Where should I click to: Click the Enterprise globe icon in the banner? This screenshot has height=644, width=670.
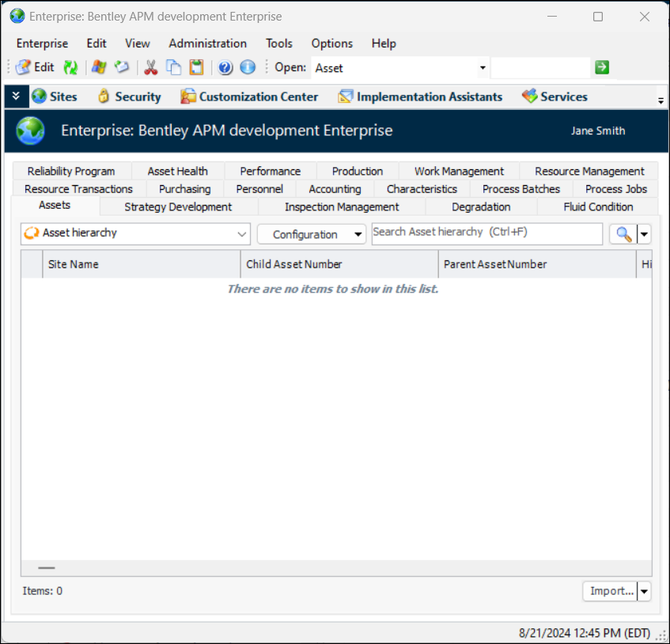pos(30,131)
